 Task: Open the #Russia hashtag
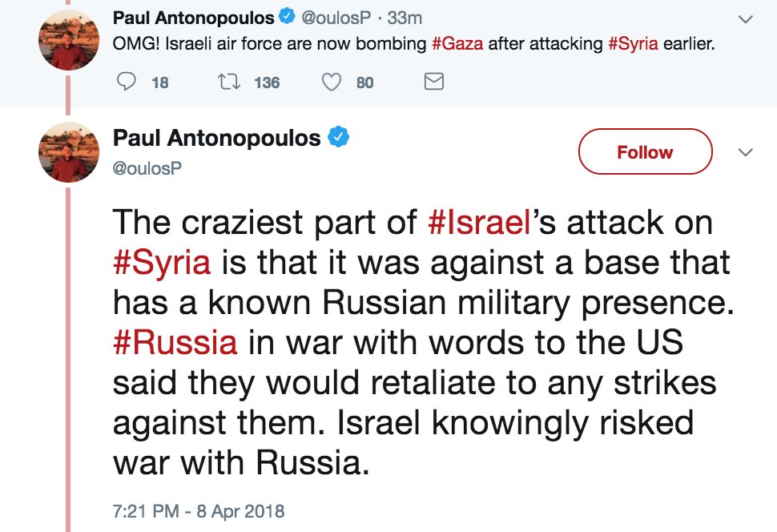tap(175, 342)
